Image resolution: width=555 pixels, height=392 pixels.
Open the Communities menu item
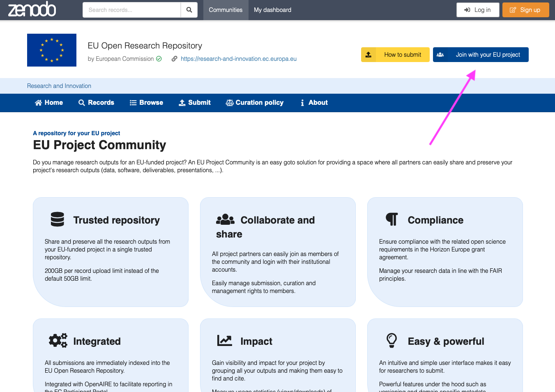tap(226, 10)
